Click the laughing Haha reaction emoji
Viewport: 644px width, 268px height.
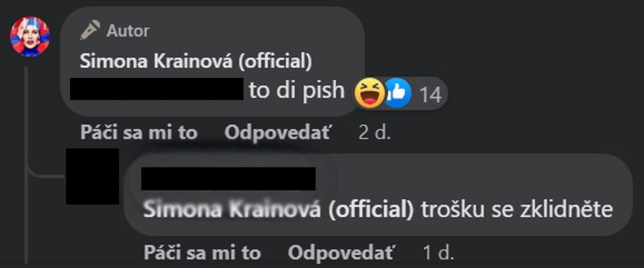[369, 93]
